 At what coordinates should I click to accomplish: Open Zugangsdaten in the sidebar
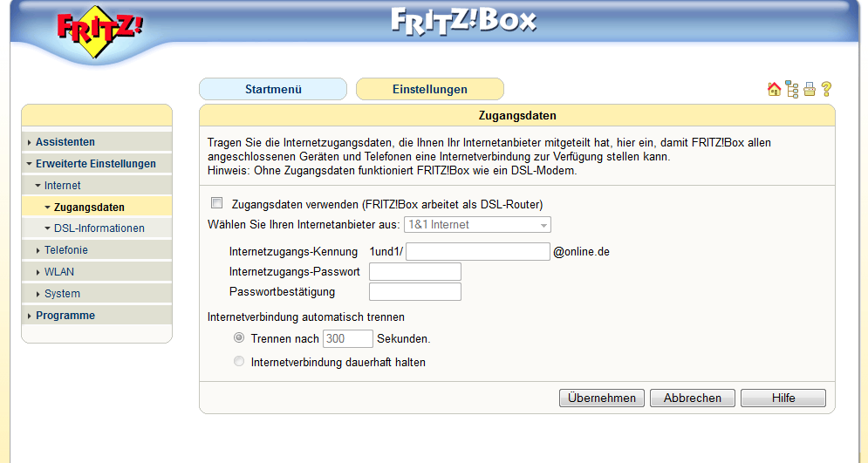tap(97, 207)
